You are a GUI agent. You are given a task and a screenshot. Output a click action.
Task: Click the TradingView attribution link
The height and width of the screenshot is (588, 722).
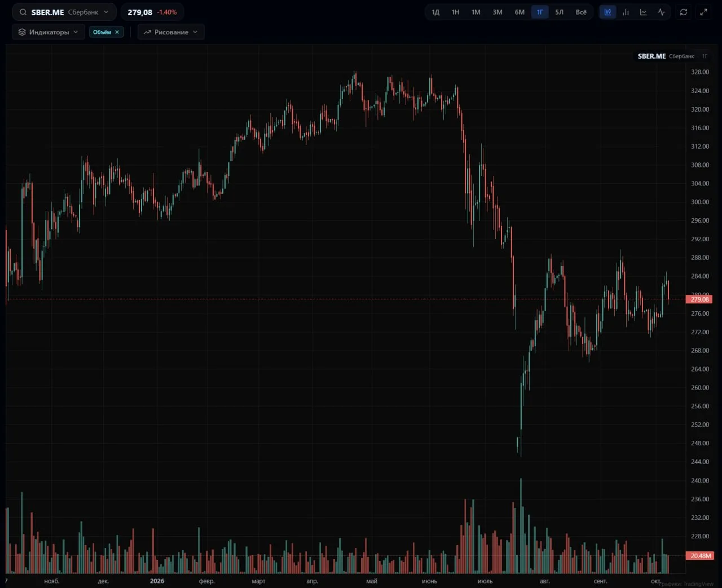686,584
